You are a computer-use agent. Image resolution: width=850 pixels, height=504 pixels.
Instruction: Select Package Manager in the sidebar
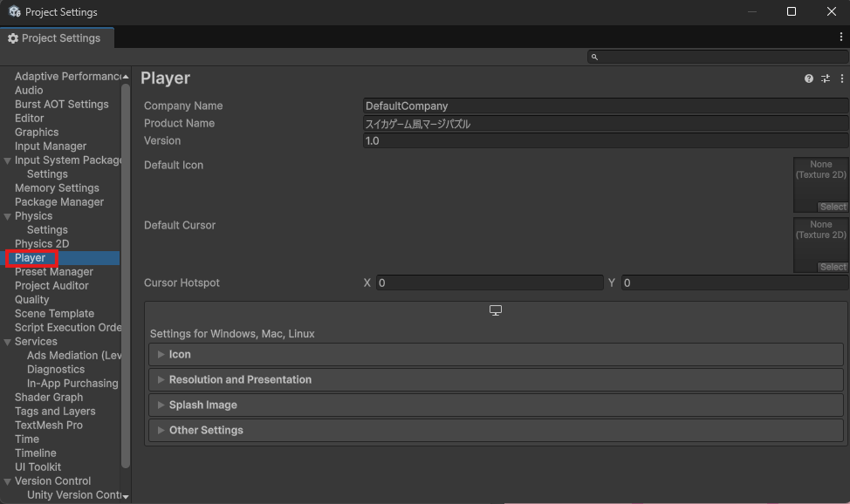click(x=59, y=202)
